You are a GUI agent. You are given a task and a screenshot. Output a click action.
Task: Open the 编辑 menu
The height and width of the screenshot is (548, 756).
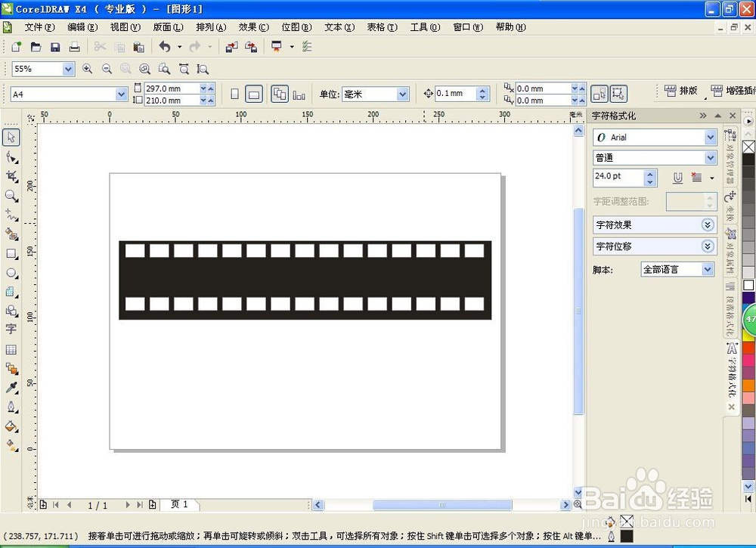(82, 27)
